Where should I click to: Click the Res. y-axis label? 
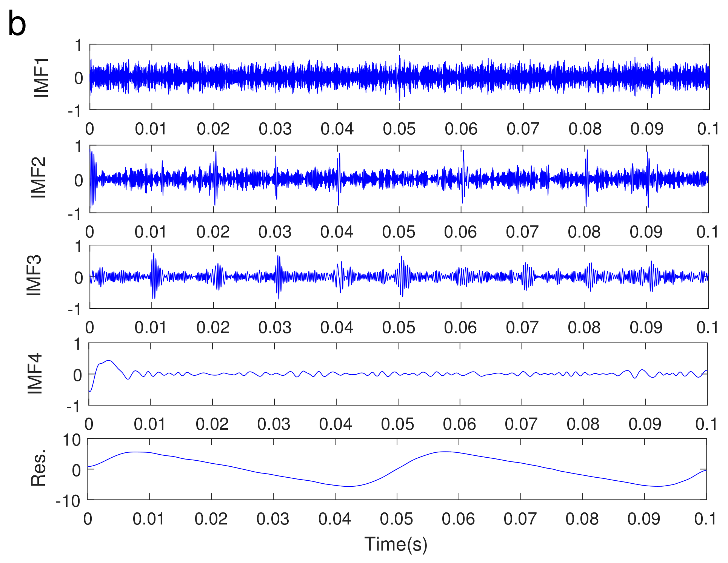click(38, 467)
